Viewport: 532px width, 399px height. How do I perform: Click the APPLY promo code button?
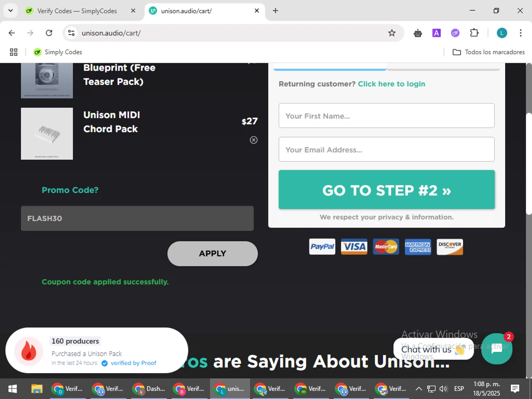pyautogui.click(x=212, y=254)
